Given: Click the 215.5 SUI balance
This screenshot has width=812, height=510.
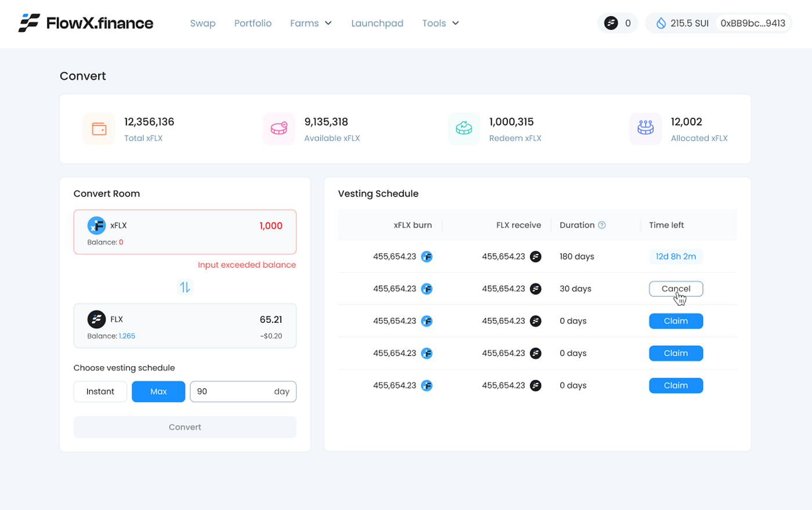Looking at the screenshot, I should [690, 23].
